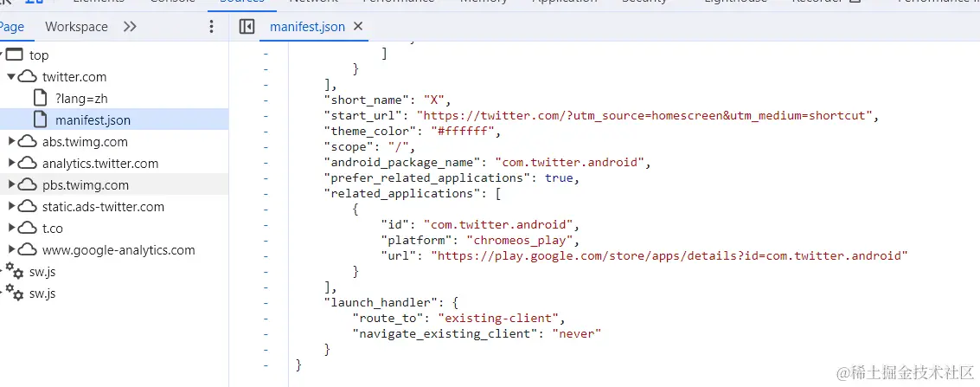Show more navigator tabs with the >> chevron
980x387 pixels.
point(130,27)
